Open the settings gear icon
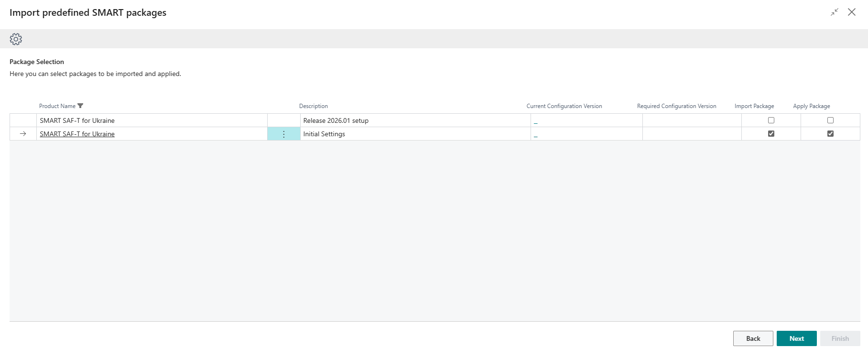This screenshot has width=868, height=348. pyautogui.click(x=16, y=39)
